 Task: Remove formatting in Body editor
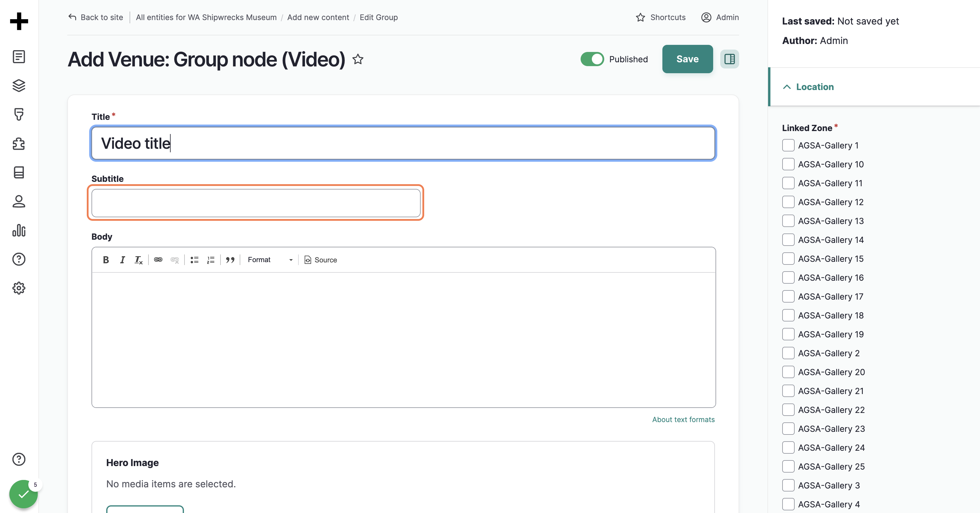click(138, 260)
